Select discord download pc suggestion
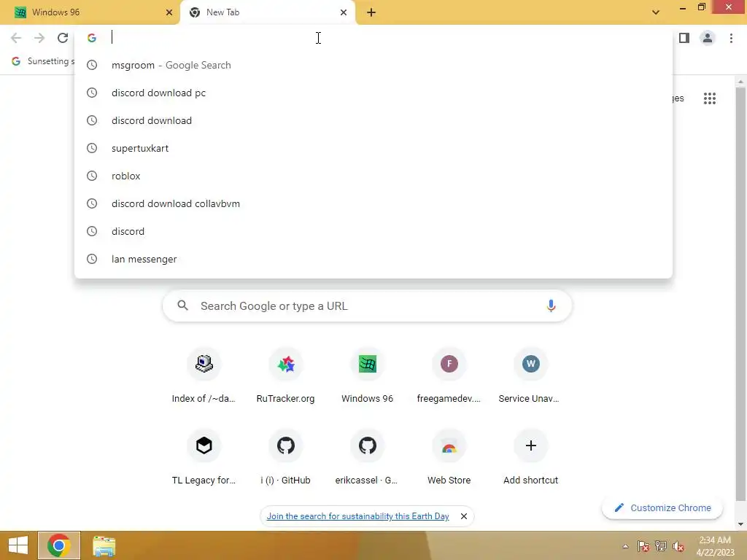The width and height of the screenshot is (747, 560). coord(373,93)
